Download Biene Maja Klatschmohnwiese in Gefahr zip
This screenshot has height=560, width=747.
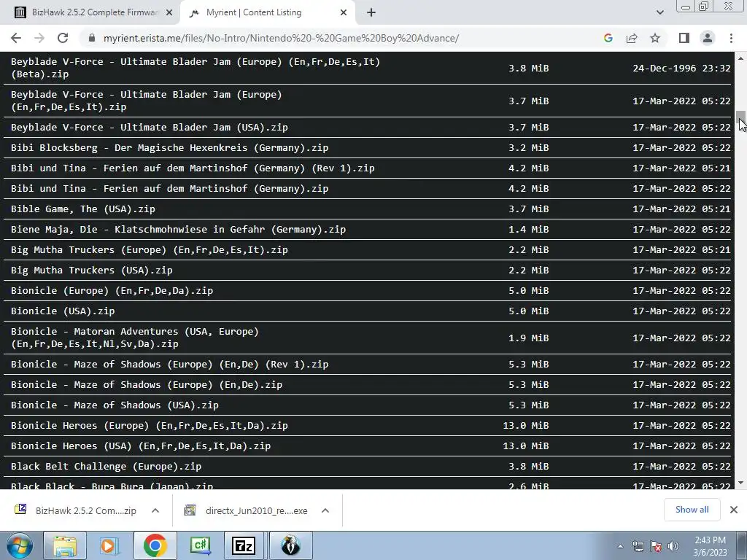(x=178, y=230)
